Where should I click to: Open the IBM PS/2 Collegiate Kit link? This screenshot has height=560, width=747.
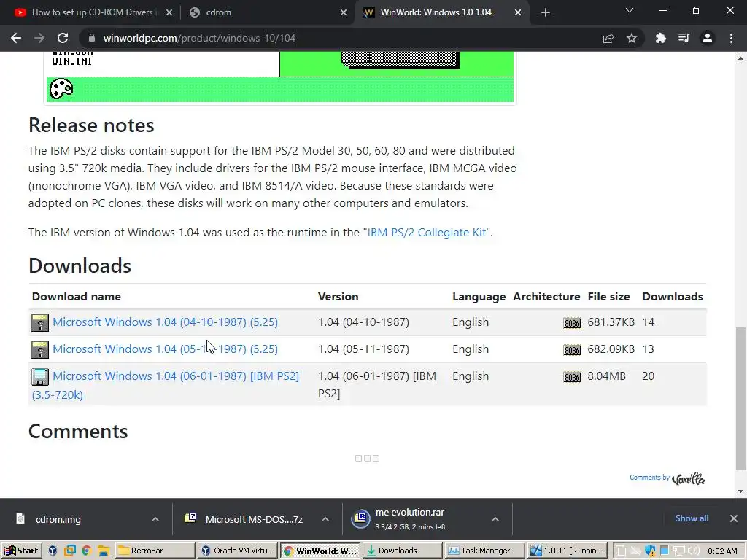427,233
